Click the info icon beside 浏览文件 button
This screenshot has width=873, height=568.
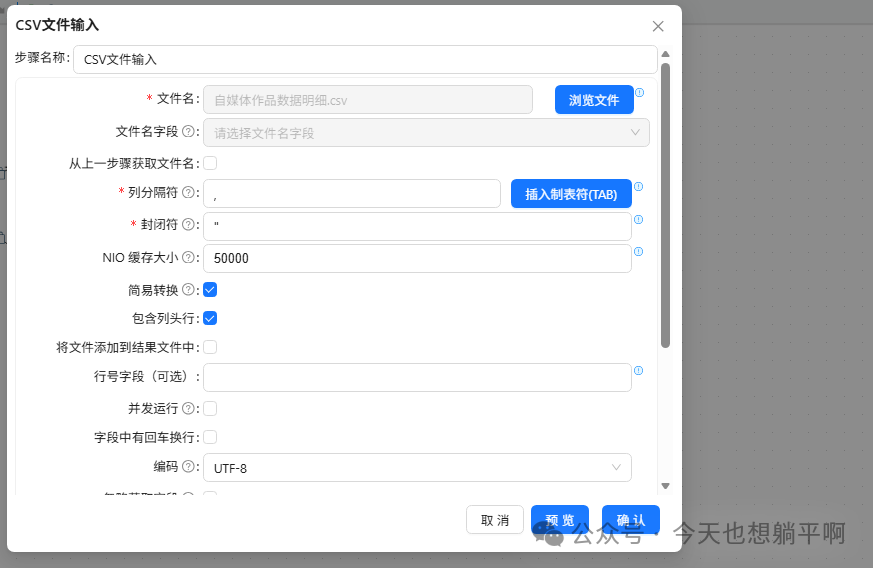640,92
